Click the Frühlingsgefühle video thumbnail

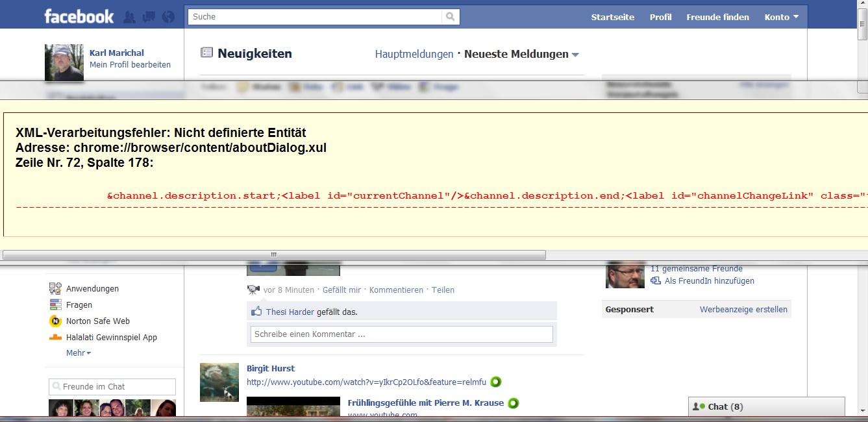(293, 406)
